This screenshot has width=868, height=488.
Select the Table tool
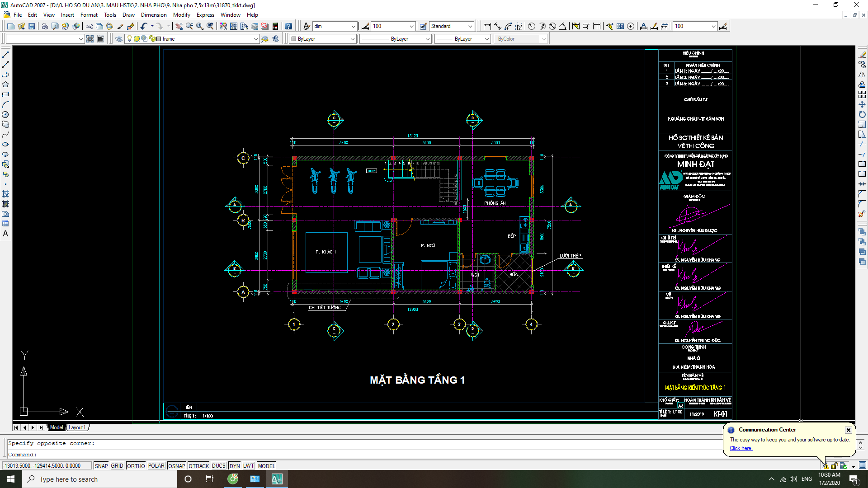[5, 224]
